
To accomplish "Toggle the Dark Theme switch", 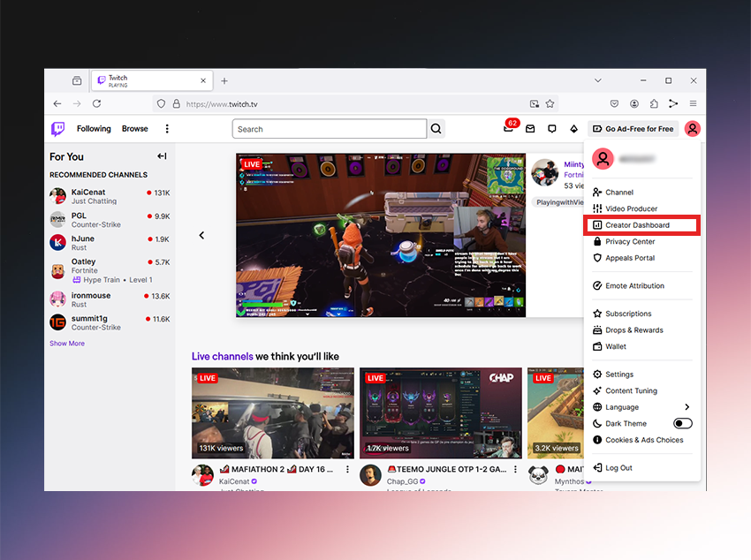I will pyautogui.click(x=682, y=423).
